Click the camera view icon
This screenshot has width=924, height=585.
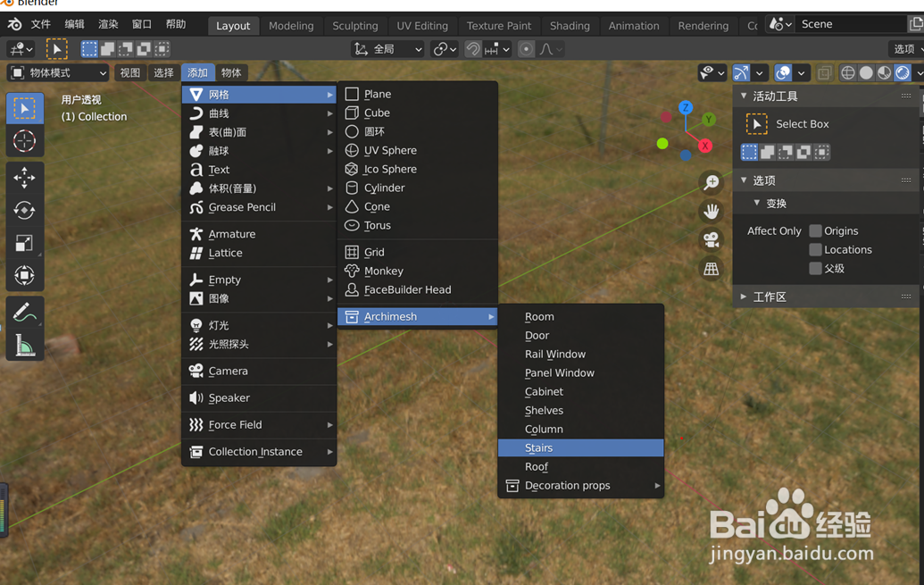[x=710, y=239]
